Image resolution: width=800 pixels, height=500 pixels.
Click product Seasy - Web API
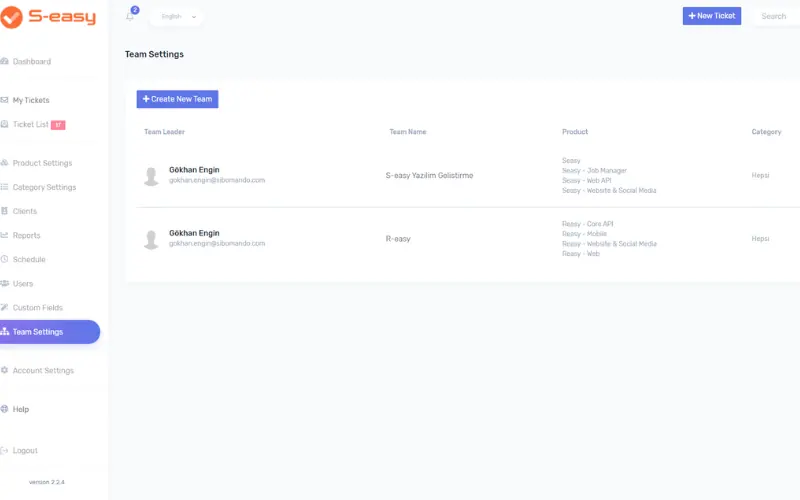[587, 181]
